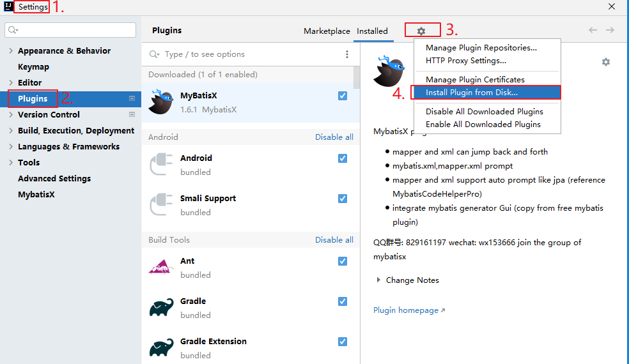Select the Gradle Extension plugin name

[214, 341]
